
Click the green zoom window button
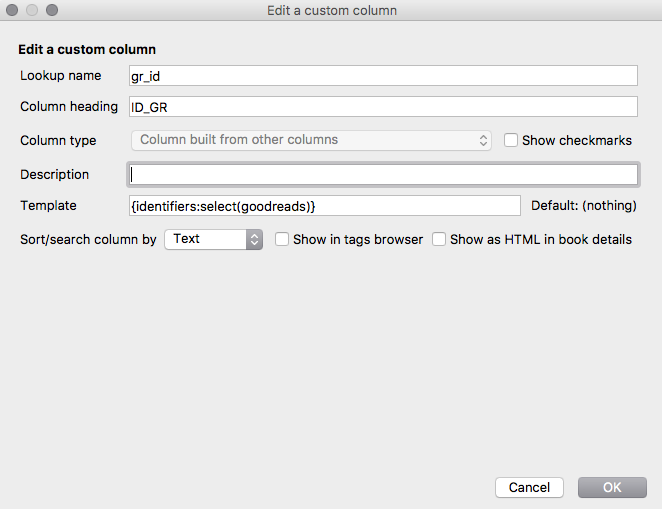coord(52,11)
